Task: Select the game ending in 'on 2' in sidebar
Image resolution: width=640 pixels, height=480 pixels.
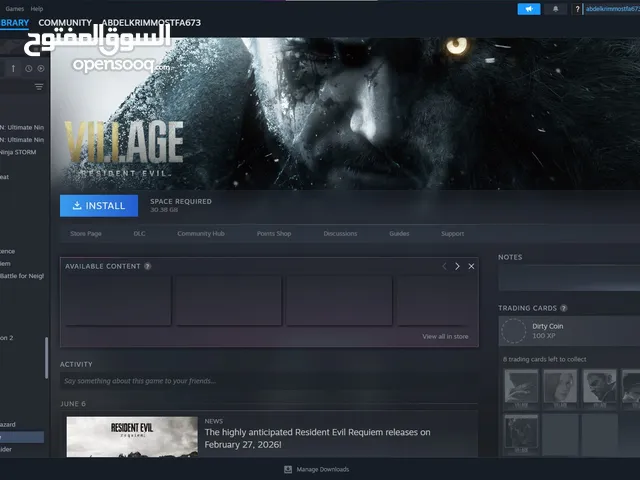Action: tap(7, 338)
